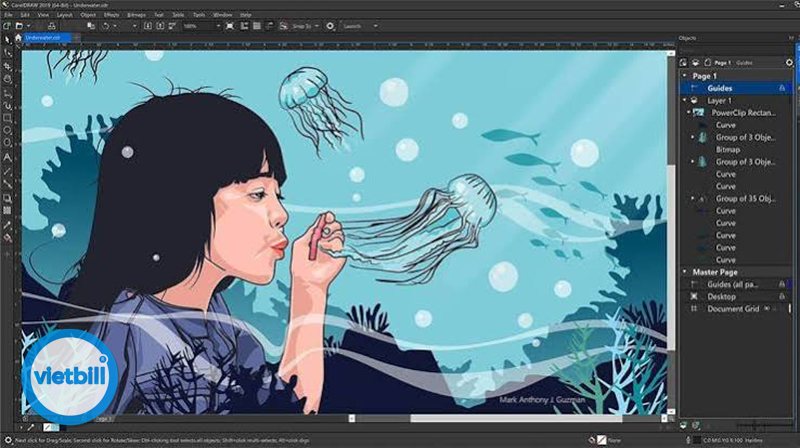Toggle lock on Desktop layer
The image size is (800, 448).
pyautogui.click(x=782, y=296)
